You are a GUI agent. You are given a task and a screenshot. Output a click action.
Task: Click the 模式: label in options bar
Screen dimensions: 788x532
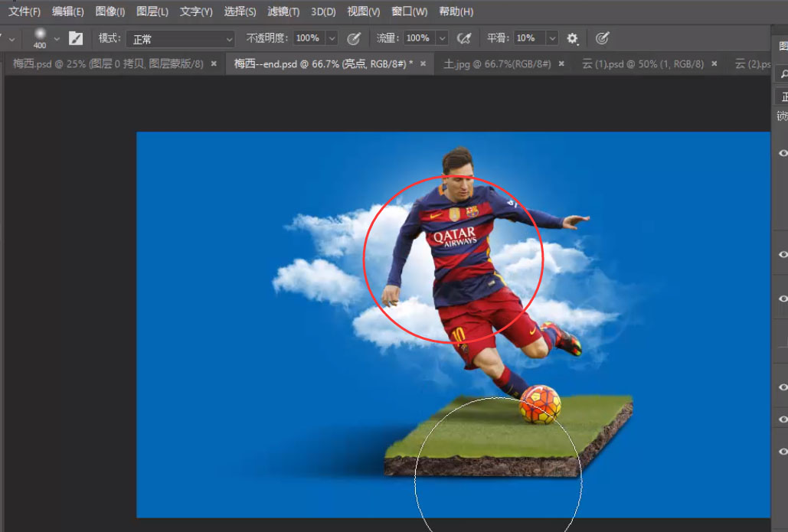point(110,38)
